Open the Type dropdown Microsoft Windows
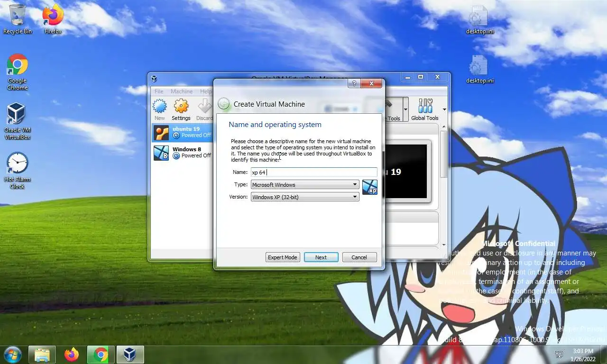Viewport: 607px width, 364px height. [x=305, y=185]
